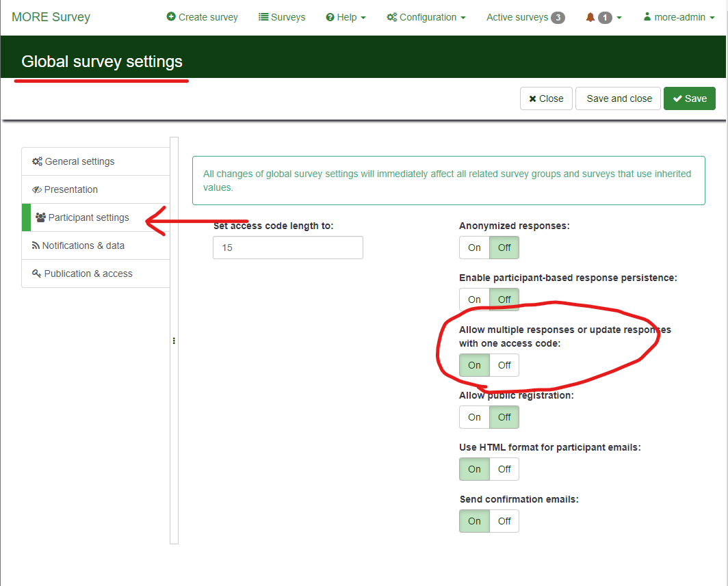Click the 'Use HTML format for participant emails:' label
Screen dimensions: 728x586
point(549,447)
